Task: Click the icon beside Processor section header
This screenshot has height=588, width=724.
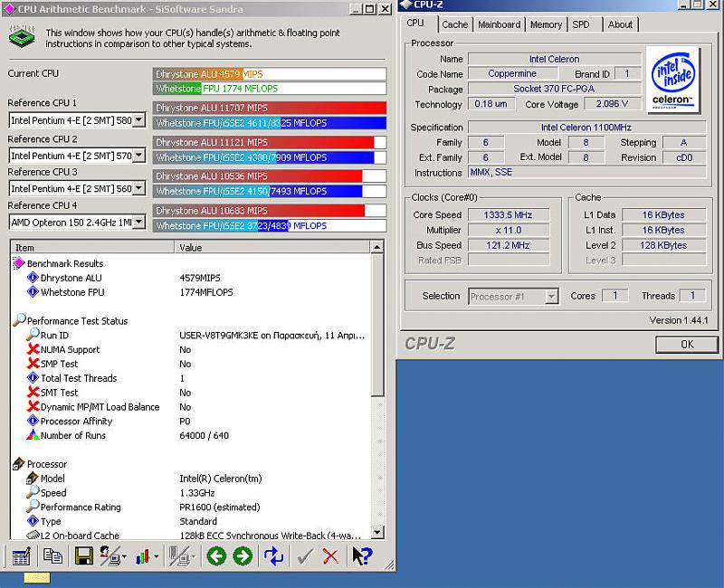Action: (18, 463)
